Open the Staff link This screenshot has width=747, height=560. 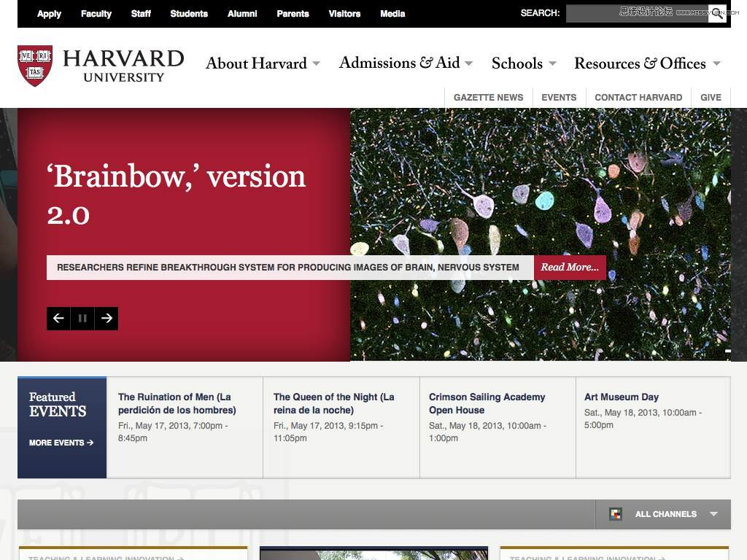(x=141, y=14)
